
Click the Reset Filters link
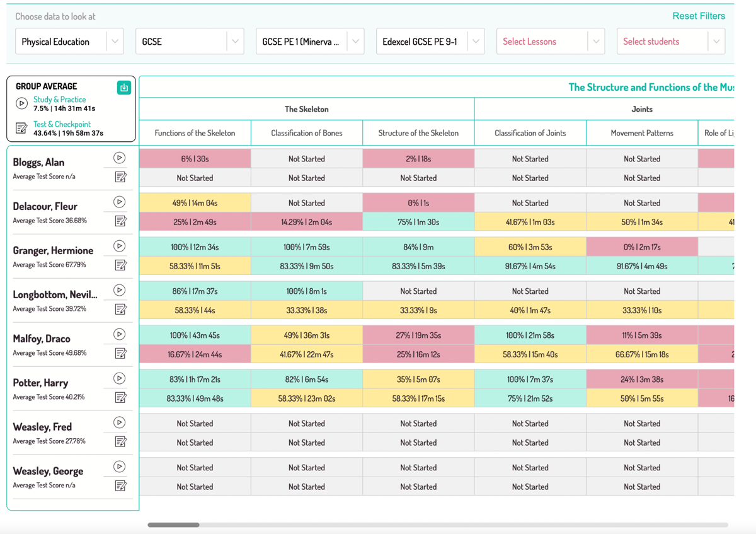(699, 16)
